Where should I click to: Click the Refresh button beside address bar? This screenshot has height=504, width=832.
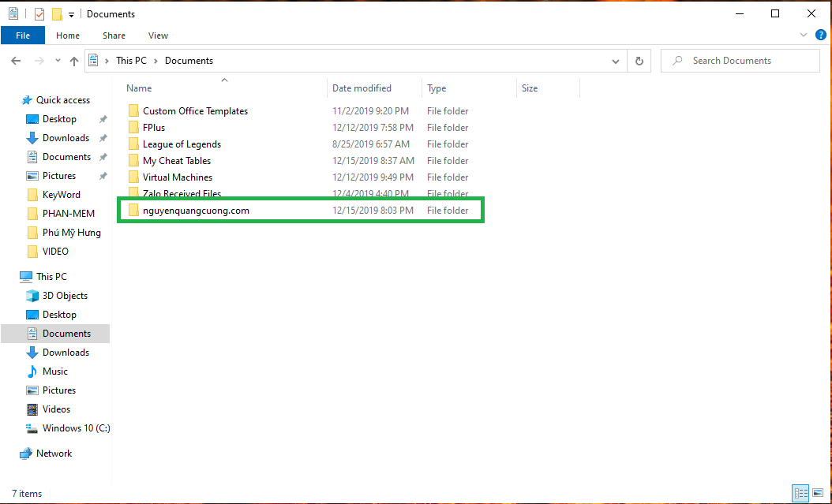[x=639, y=61]
